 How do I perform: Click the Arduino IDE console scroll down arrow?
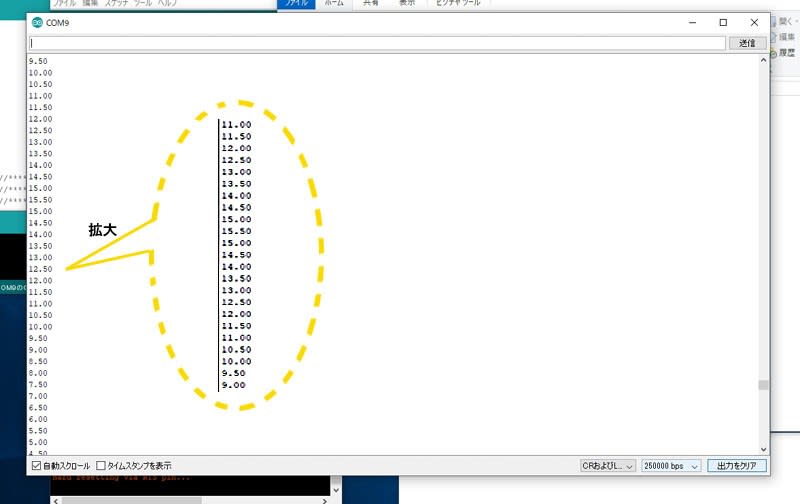tap(336, 490)
